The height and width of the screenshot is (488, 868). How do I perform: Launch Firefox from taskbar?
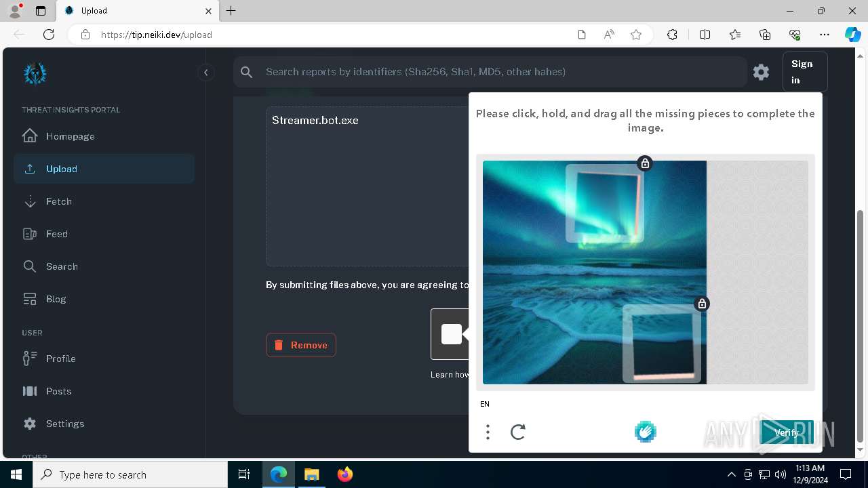coord(345,474)
